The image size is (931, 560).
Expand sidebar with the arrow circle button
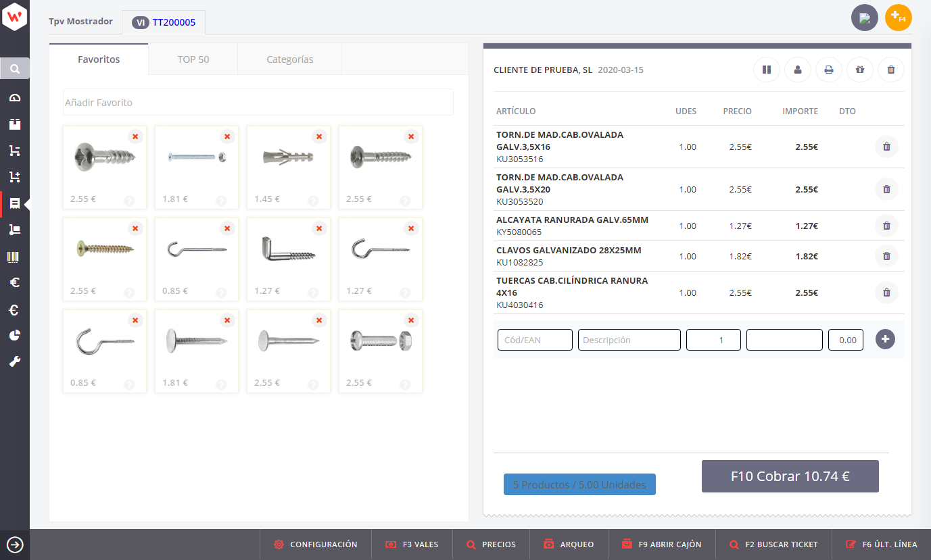pyautogui.click(x=15, y=544)
